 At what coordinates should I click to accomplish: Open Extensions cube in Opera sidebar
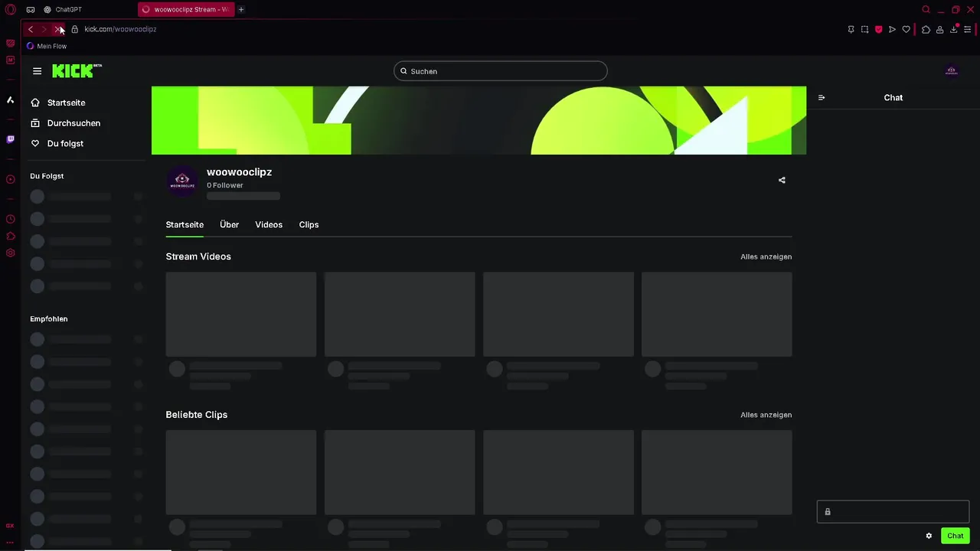point(10,236)
